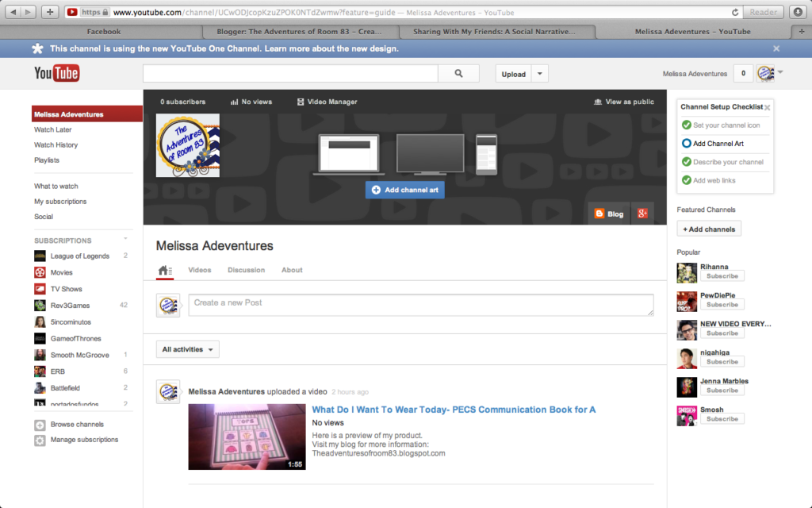Open Battlefield subscription
The width and height of the screenshot is (812, 508).
65,387
